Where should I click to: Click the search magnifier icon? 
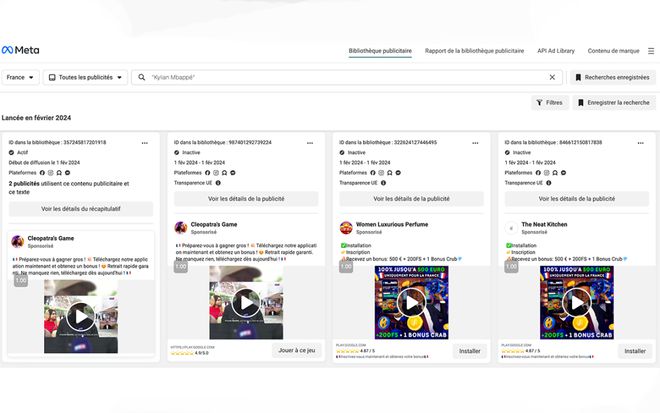[x=142, y=77]
